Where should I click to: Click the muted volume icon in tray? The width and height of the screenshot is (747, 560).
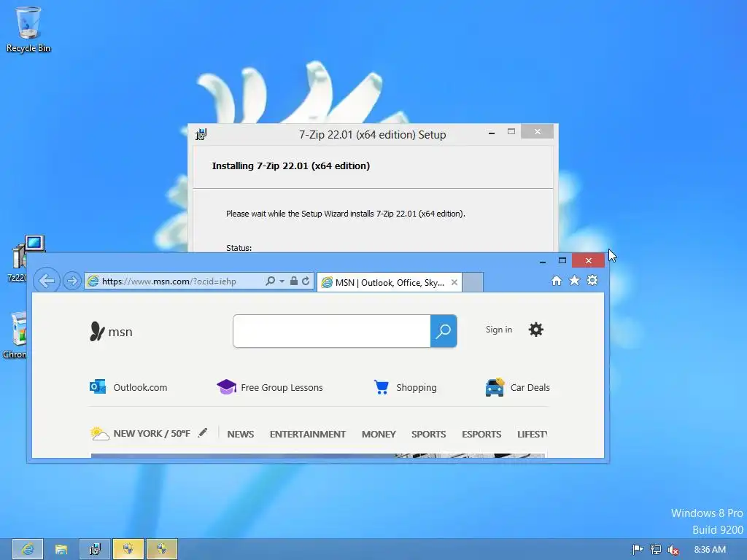pos(673,550)
